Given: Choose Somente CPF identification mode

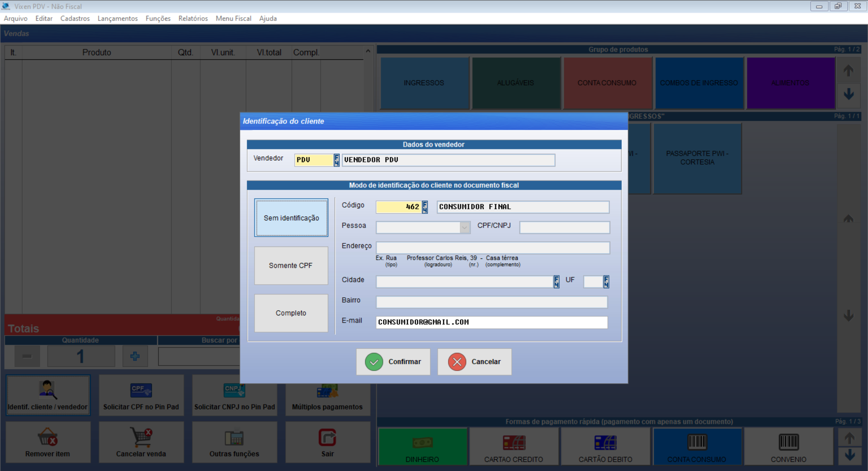Looking at the screenshot, I should [291, 266].
